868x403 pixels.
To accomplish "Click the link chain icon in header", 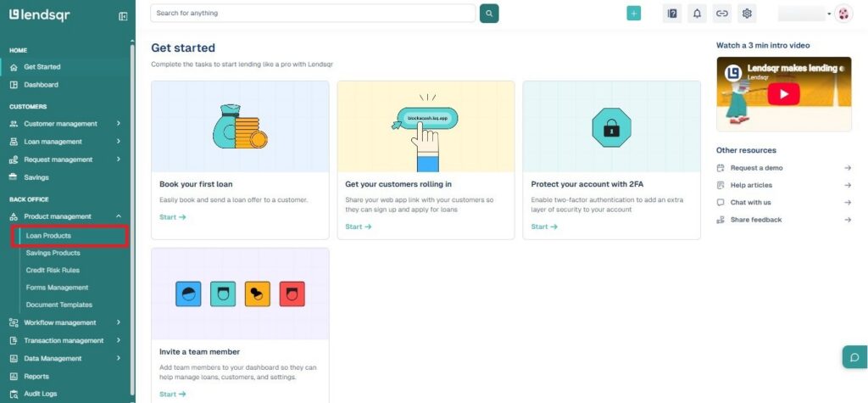I will tap(722, 14).
